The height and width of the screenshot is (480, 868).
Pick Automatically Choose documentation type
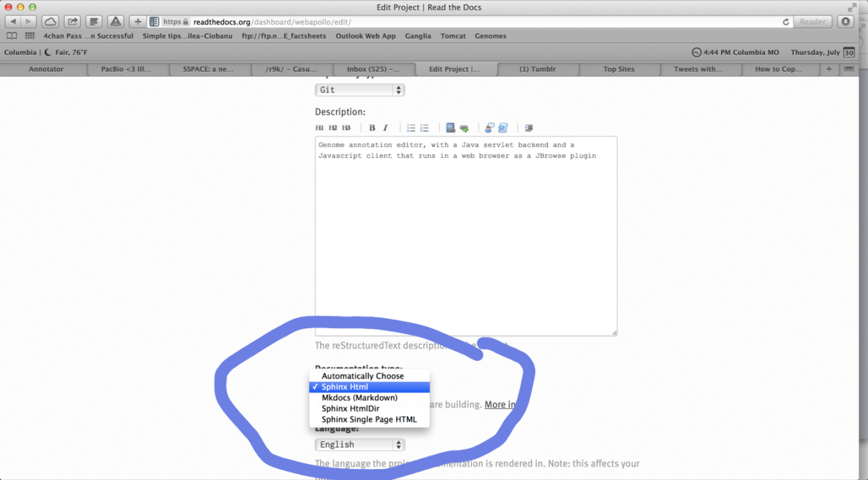point(363,376)
